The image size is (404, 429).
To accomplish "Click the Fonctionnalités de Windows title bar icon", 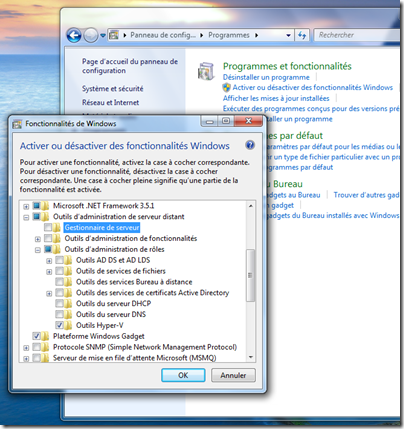I will coord(17,124).
